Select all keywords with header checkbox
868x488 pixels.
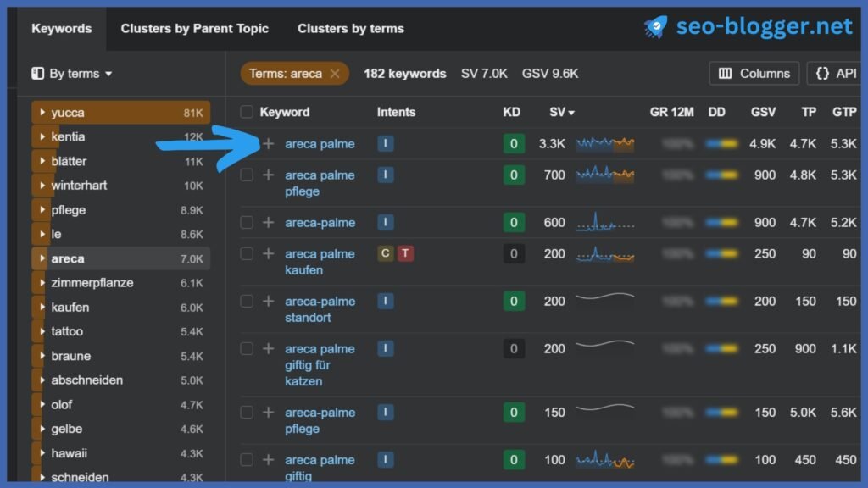coord(247,113)
